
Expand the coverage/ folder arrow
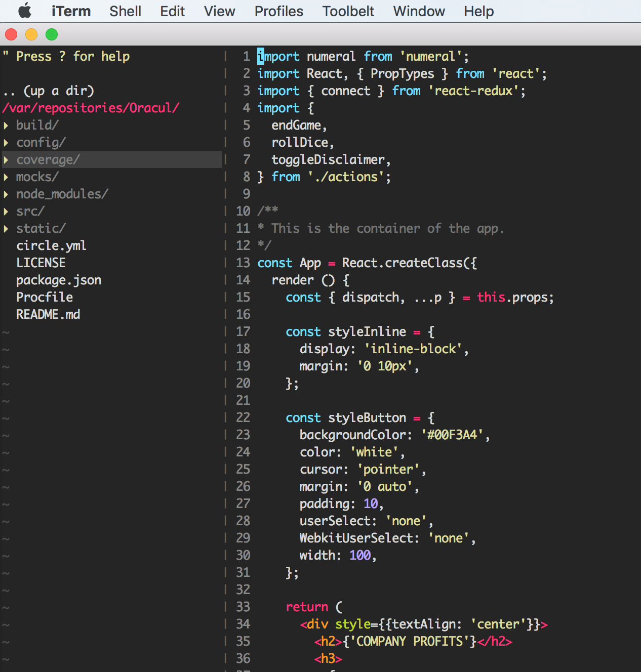click(x=6, y=160)
